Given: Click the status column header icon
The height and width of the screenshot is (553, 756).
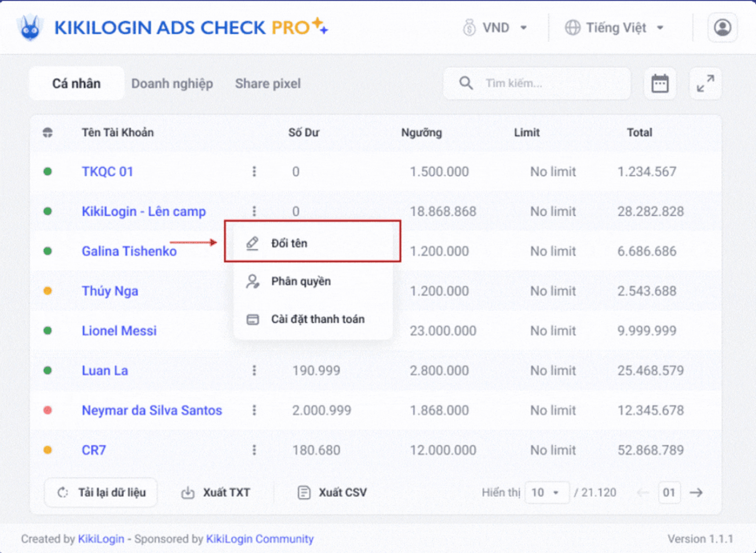Looking at the screenshot, I should [x=48, y=133].
